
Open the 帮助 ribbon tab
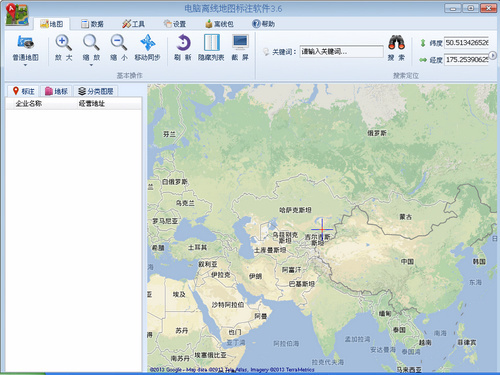[x=264, y=24]
